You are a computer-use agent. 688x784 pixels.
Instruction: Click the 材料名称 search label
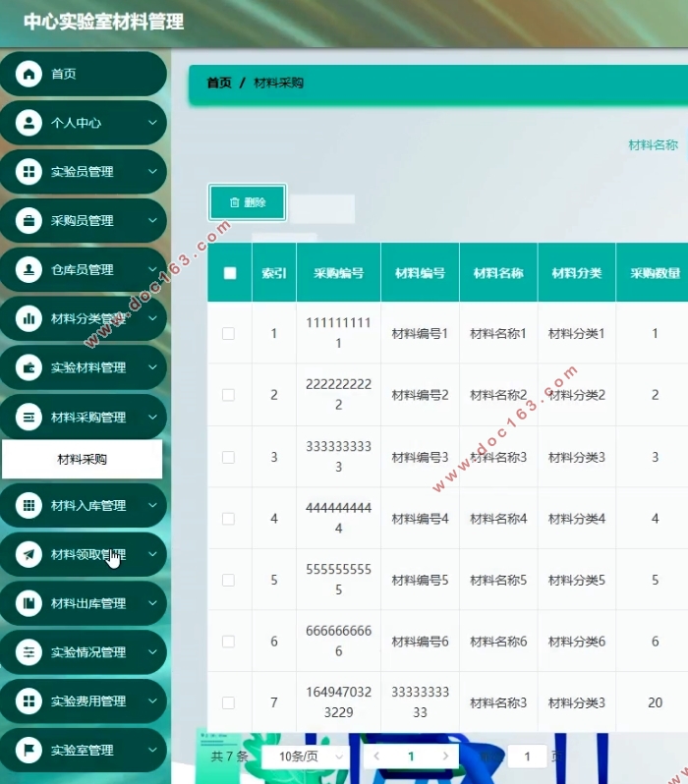coord(653,145)
